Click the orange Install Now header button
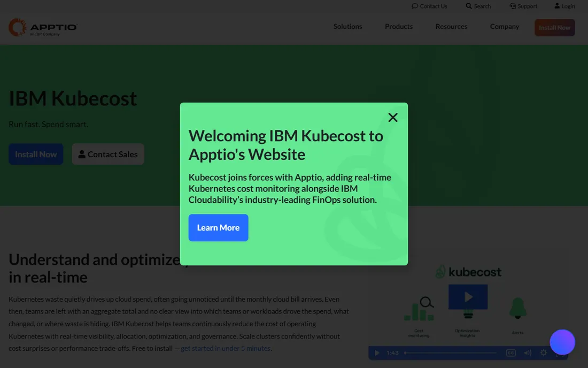This screenshot has height=368, width=588. [555, 28]
